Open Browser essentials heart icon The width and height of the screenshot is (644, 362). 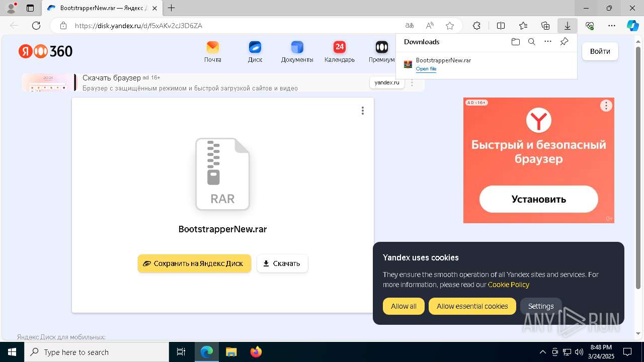[590, 26]
